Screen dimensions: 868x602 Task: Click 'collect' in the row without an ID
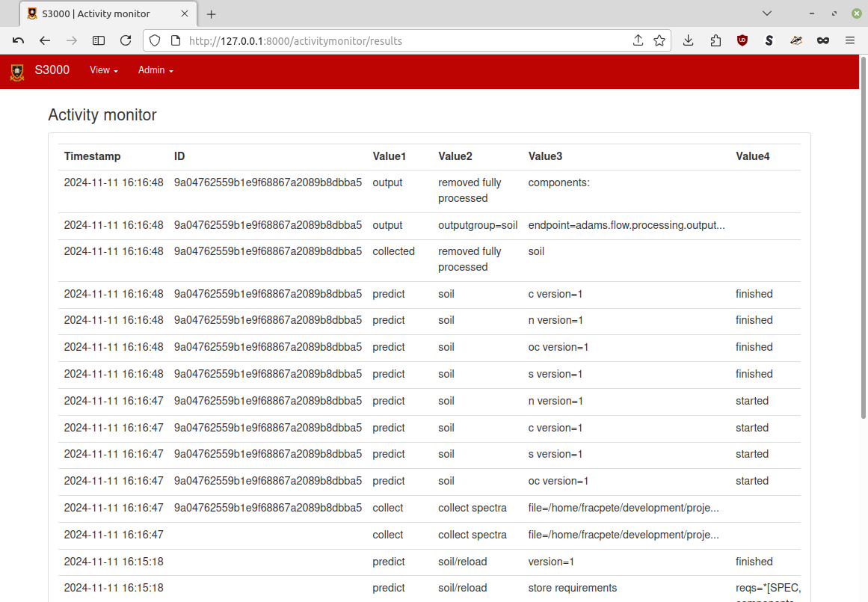pyautogui.click(x=387, y=535)
